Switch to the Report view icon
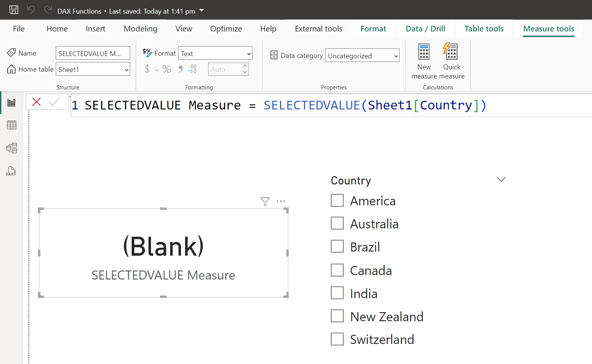Image resolution: width=592 pixels, height=364 pixels. pyautogui.click(x=11, y=102)
